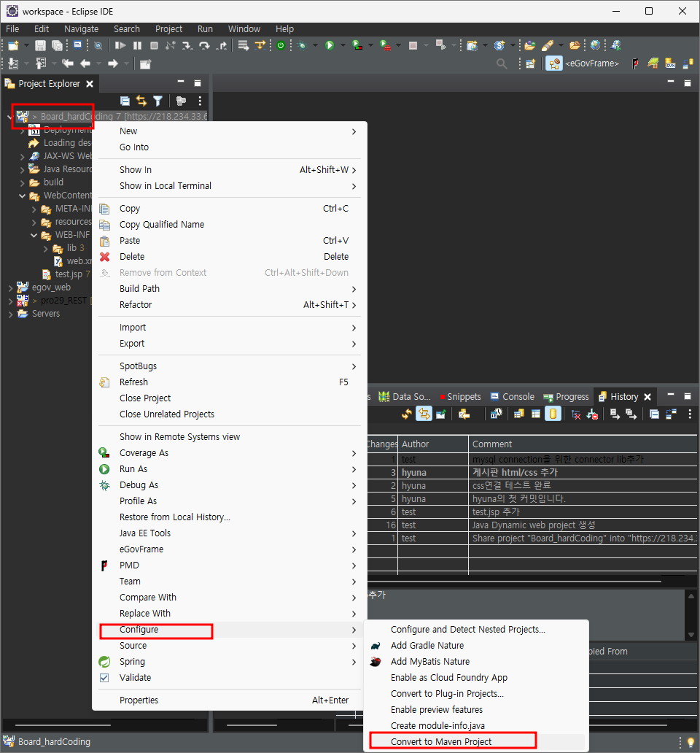The height and width of the screenshot is (753, 700).
Task: Click the Step Into debug icon
Action: point(187,46)
